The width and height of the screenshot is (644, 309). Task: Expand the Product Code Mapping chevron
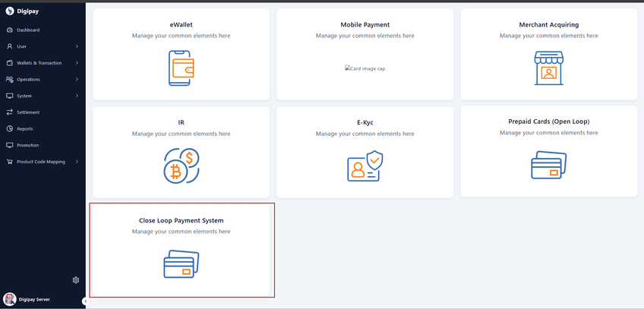click(x=77, y=162)
